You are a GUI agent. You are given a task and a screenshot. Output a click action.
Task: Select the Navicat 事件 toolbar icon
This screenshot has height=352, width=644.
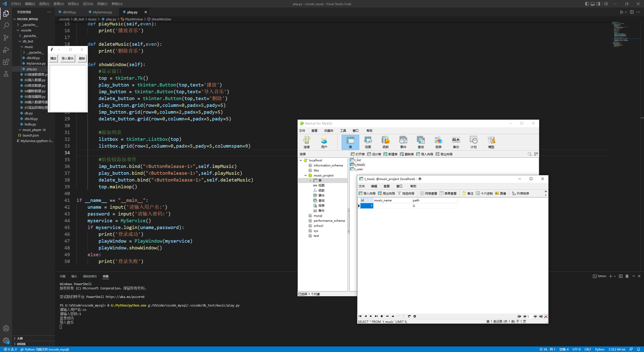(x=403, y=142)
